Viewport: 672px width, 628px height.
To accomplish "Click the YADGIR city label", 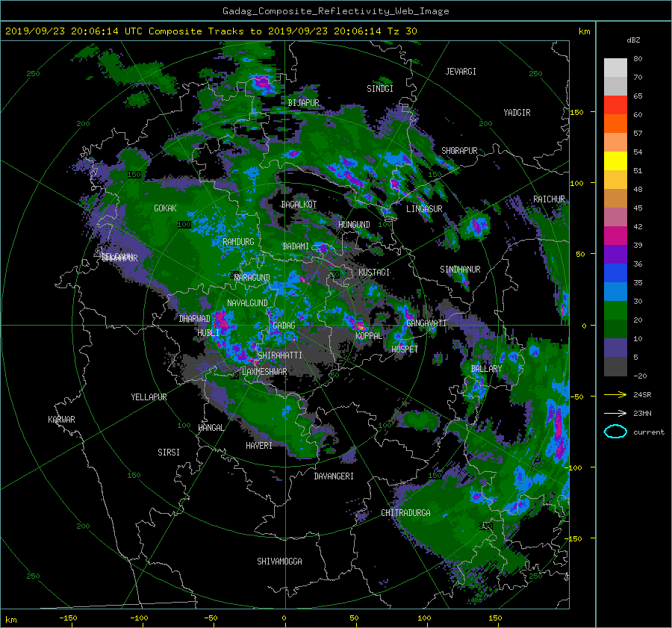I will click(517, 113).
